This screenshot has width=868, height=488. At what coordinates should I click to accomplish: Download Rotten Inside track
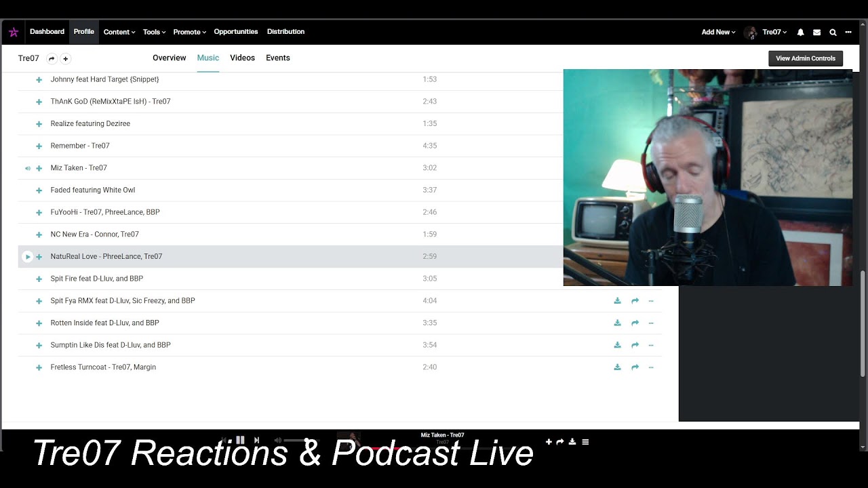(617, 323)
